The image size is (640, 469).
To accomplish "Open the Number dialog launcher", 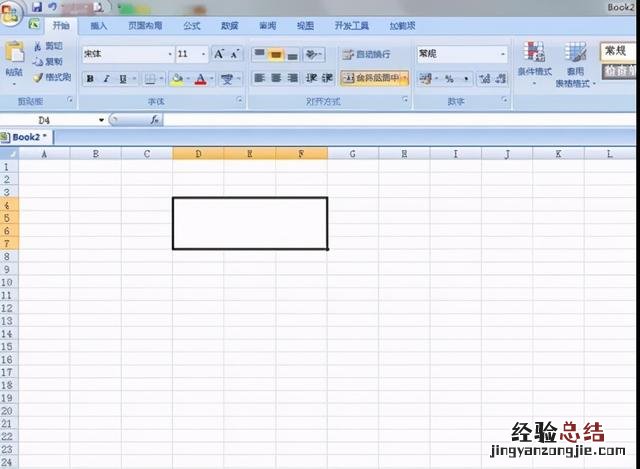I will pos(505,100).
